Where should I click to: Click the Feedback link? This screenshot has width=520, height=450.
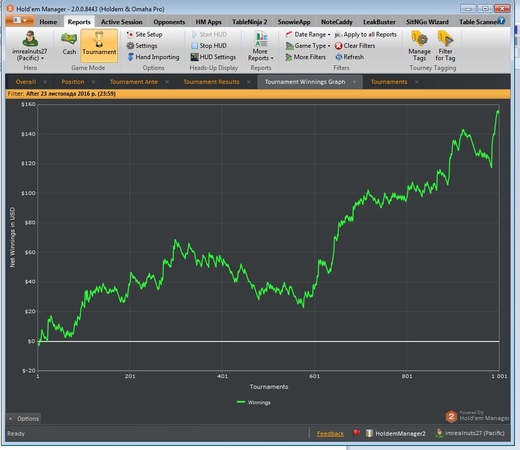[330, 434]
